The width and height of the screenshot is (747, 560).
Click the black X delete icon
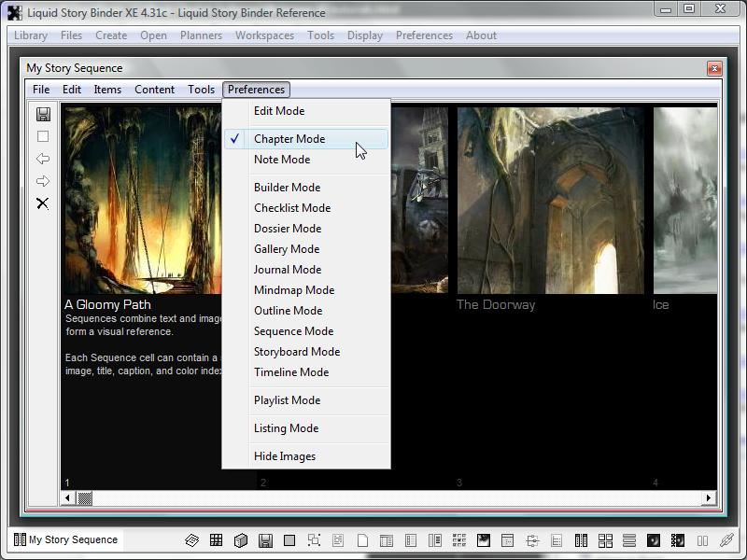(43, 203)
